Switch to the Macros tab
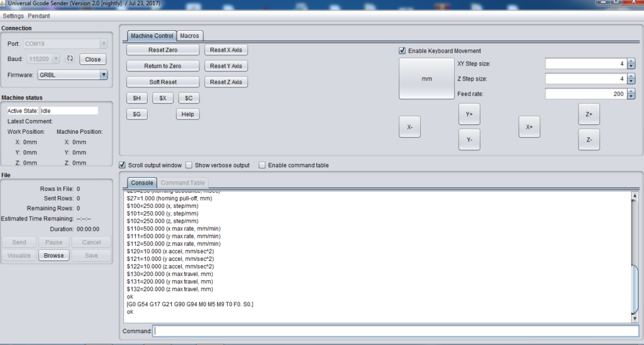The height and width of the screenshot is (345, 644). (189, 36)
